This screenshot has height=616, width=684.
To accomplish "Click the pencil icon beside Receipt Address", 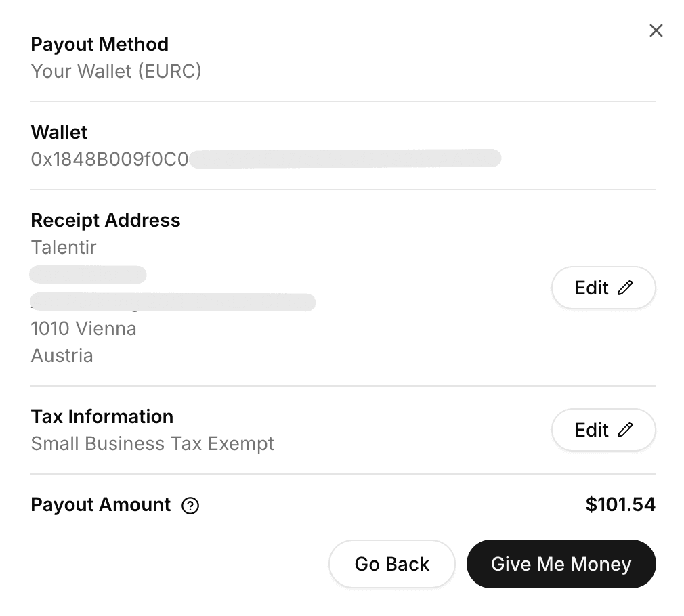I will point(626,288).
